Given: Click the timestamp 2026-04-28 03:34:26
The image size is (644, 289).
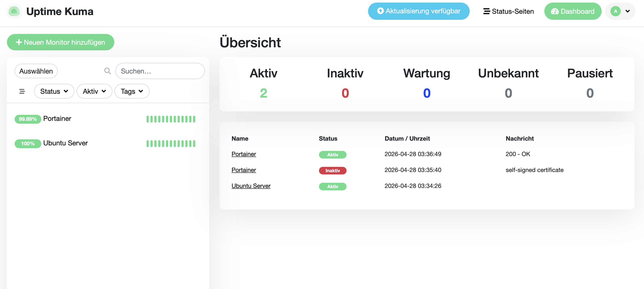Looking at the screenshot, I should point(413,186).
